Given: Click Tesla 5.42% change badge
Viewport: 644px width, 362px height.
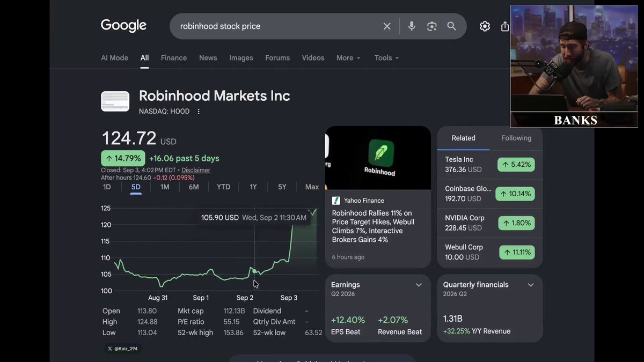Looking at the screenshot, I should [516, 165].
